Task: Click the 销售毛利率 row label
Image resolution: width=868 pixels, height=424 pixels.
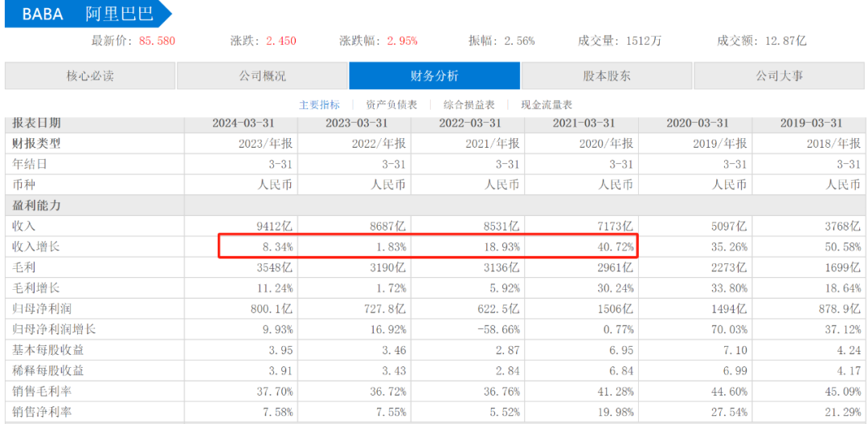Action: pos(43,392)
